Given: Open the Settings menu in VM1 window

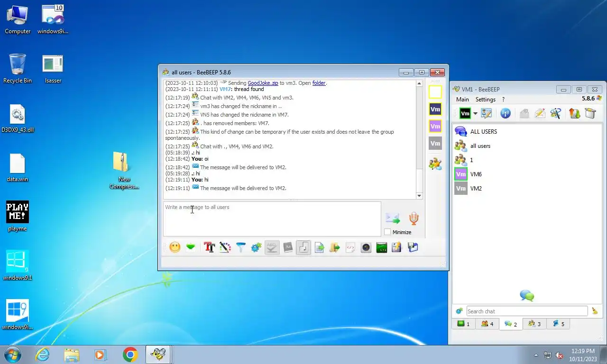Looking at the screenshot, I should point(486,100).
